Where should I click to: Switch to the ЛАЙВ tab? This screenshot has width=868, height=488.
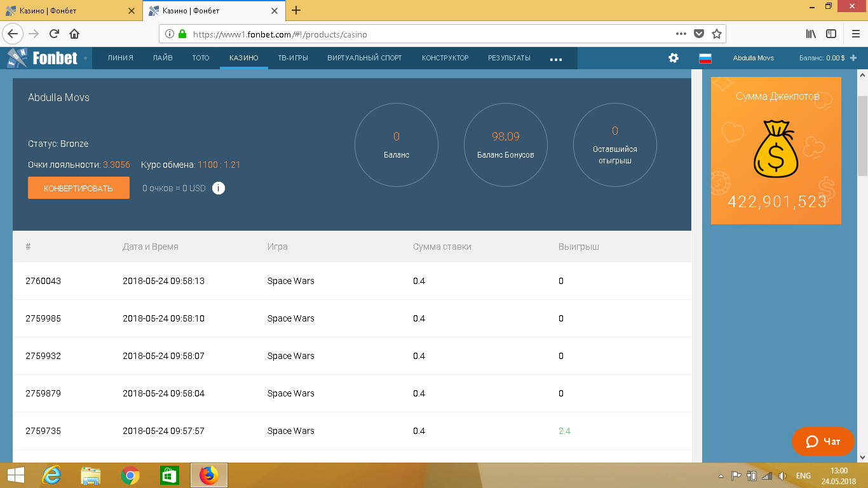click(x=163, y=58)
